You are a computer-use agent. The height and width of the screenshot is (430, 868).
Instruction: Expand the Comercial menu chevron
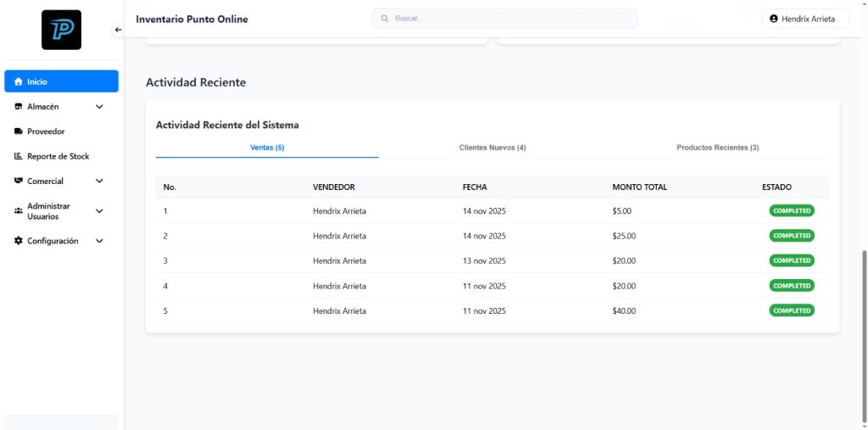coord(99,181)
